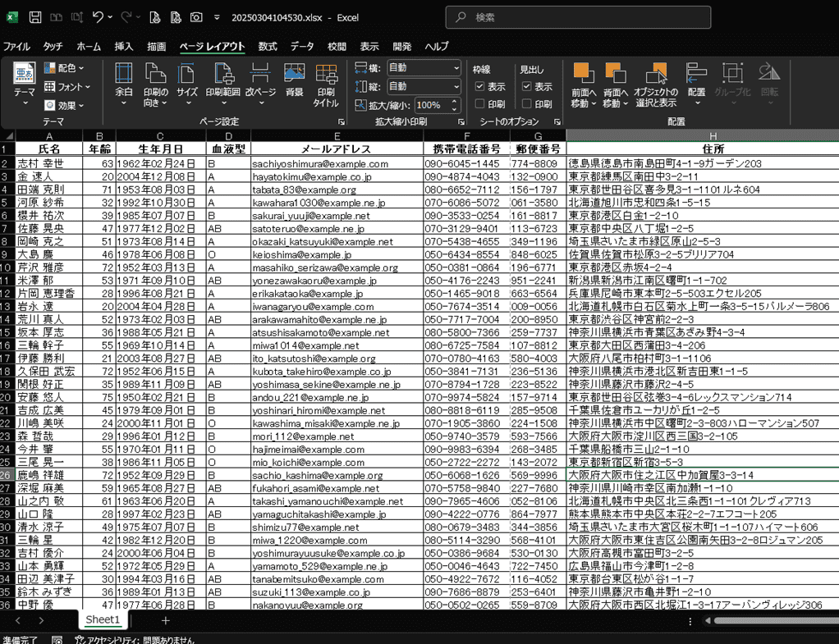
Task: Open the テーマ themes gallery
Action: click(x=25, y=84)
